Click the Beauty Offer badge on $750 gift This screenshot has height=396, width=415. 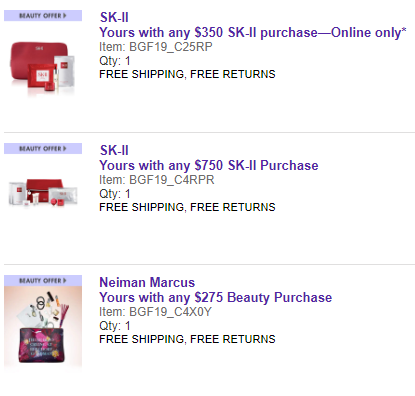[x=43, y=148]
